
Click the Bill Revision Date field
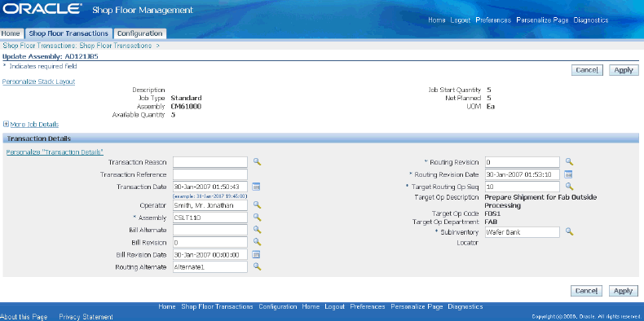pos(210,254)
